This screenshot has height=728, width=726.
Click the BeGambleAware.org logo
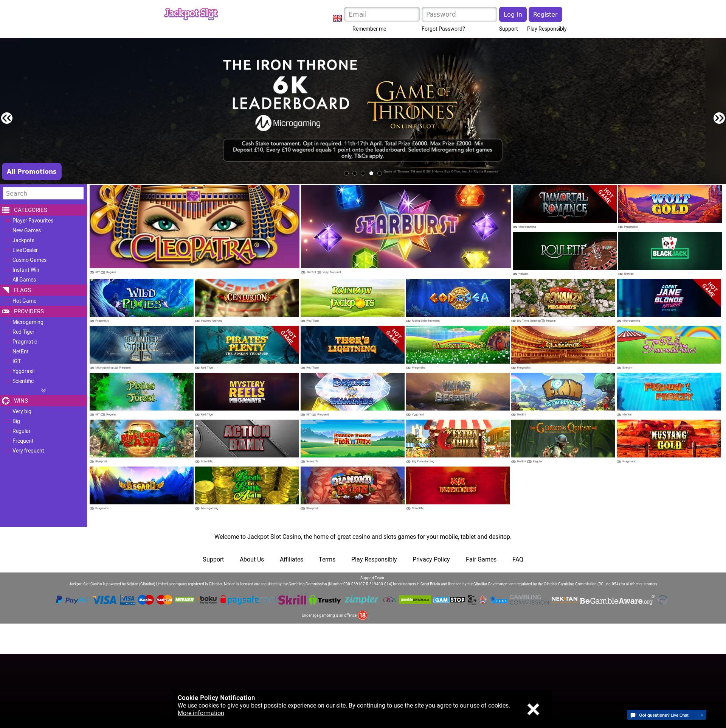[617, 600]
